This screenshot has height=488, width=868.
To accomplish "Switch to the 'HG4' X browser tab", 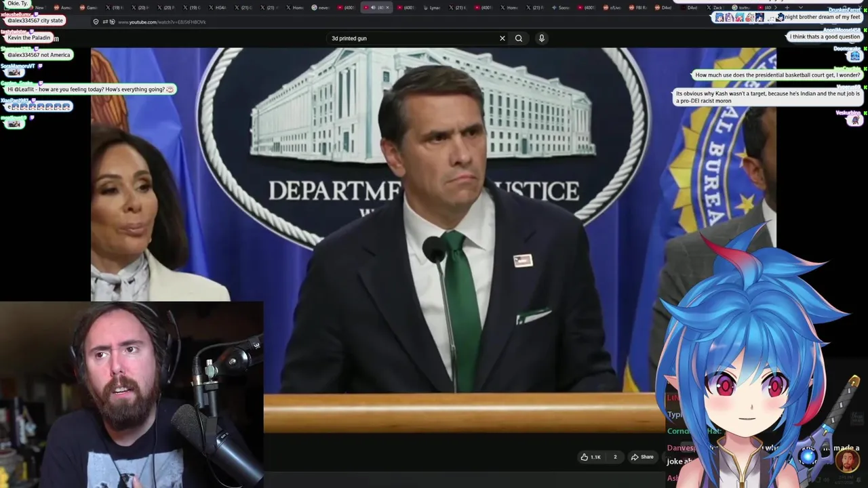I will [x=216, y=7].
